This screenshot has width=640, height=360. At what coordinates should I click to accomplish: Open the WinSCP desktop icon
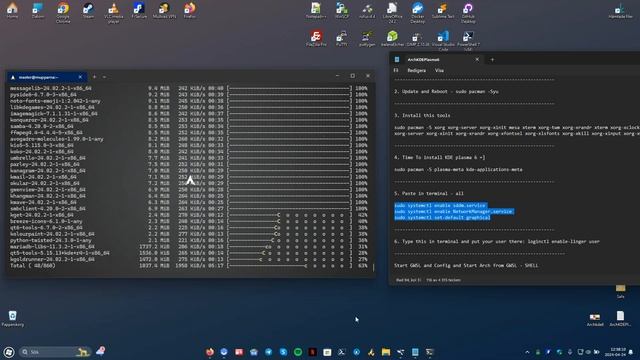pos(342,11)
